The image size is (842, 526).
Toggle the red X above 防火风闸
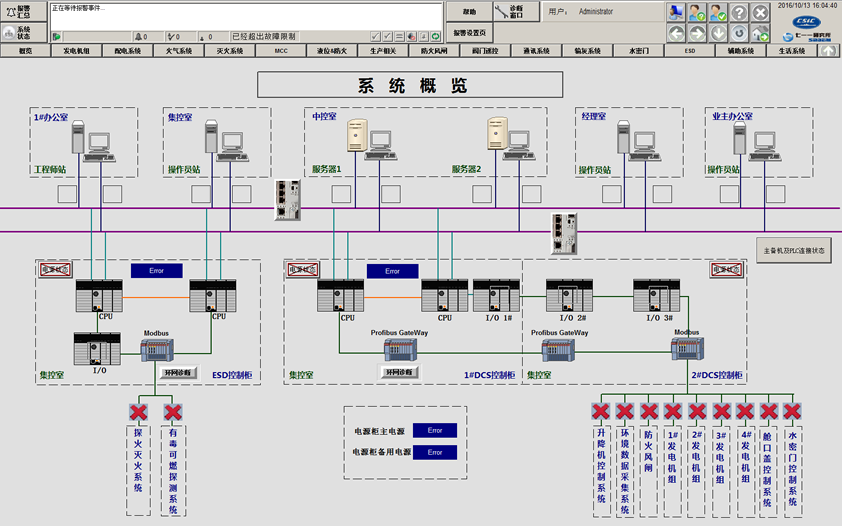(648, 411)
